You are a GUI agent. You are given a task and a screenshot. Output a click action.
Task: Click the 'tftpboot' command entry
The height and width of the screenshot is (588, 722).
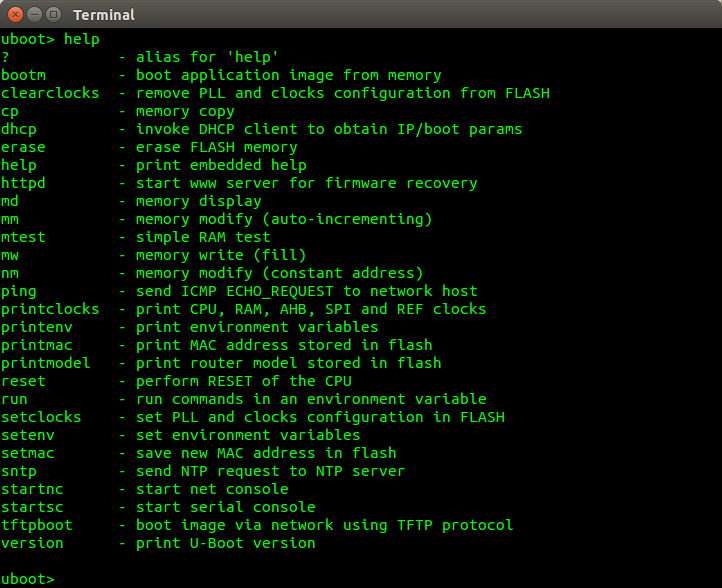37,525
